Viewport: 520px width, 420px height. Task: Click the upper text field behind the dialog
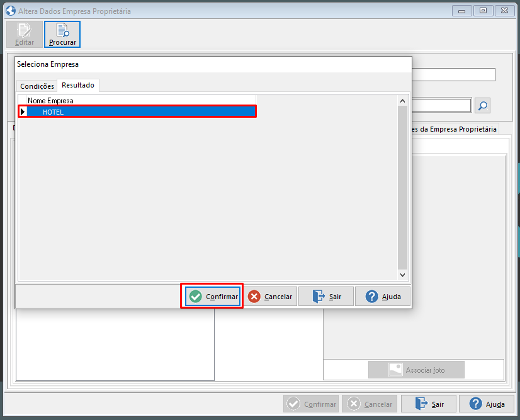pyautogui.click(x=453, y=75)
